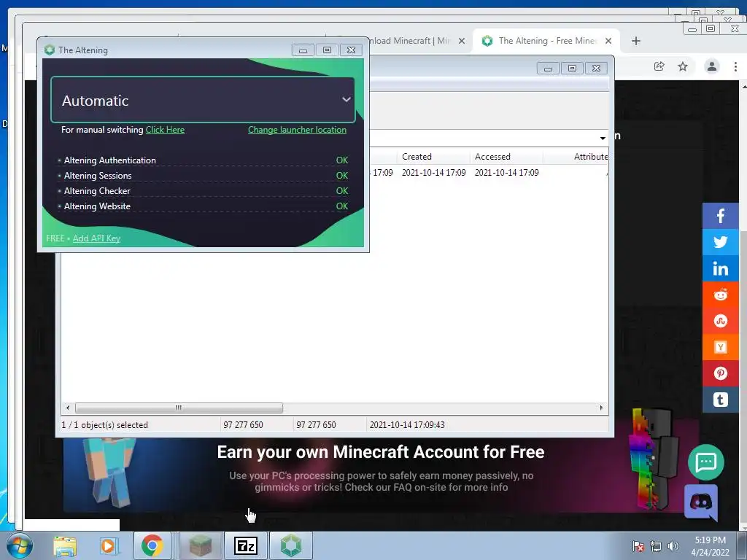Click the 7-Zip scrollbar right arrow
This screenshot has width=747, height=560.
(601, 408)
